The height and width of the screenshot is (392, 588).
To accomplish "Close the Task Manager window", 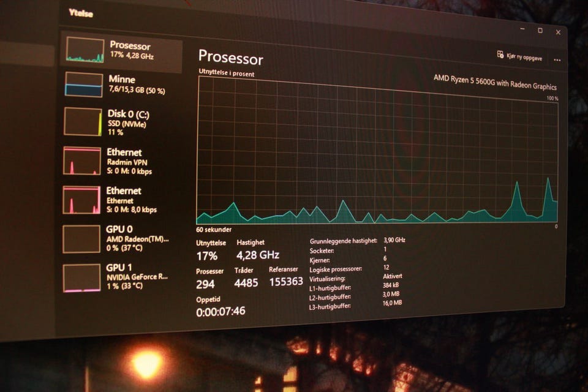I will click(558, 32).
